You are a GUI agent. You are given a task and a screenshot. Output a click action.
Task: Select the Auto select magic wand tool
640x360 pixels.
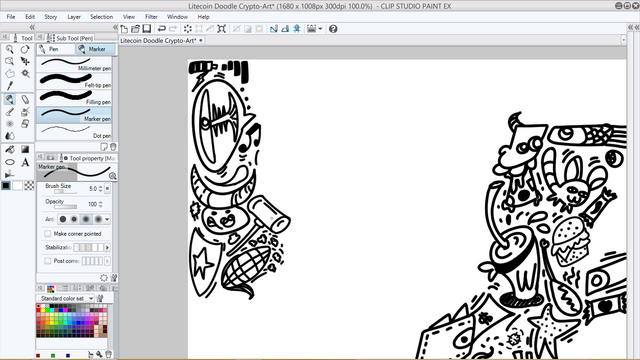[25, 73]
